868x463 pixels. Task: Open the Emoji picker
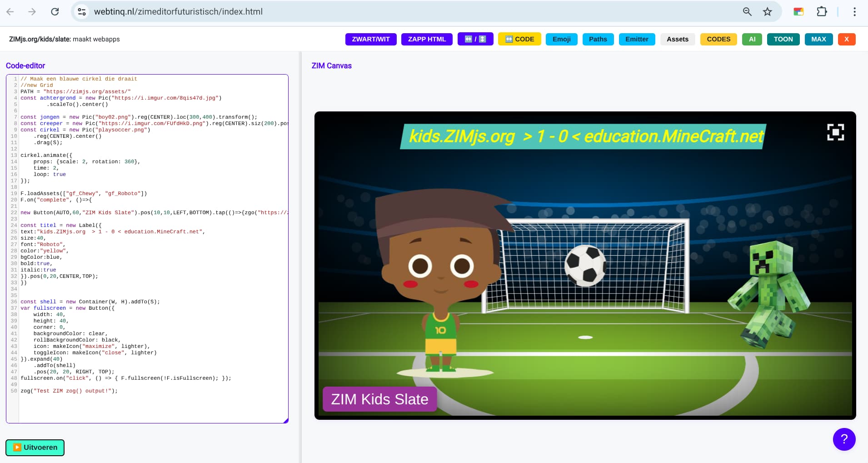pyautogui.click(x=561, y=39)
